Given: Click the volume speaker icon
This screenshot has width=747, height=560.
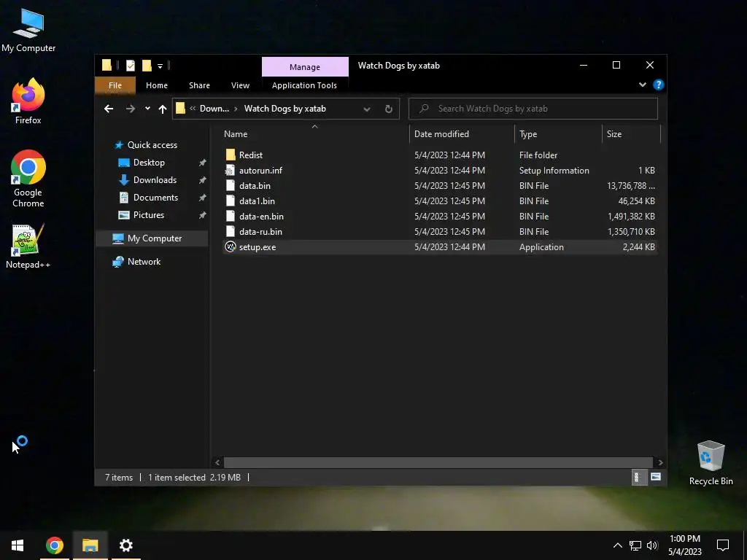Looking at the screenshot, I should [x=652, y=545].
